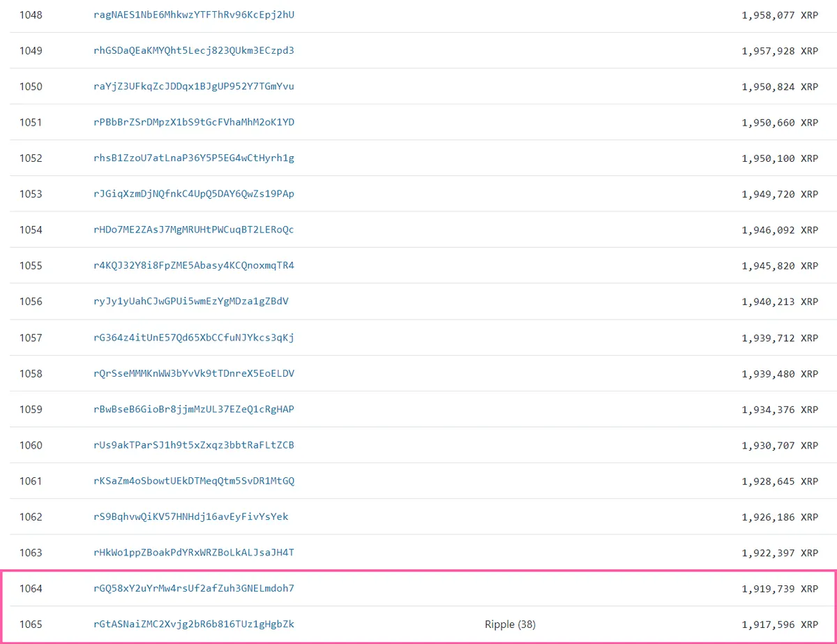Open address rhGSDaQEaKMYQht5Lecj823QUkm3ECzpd3

click(194, 50)
